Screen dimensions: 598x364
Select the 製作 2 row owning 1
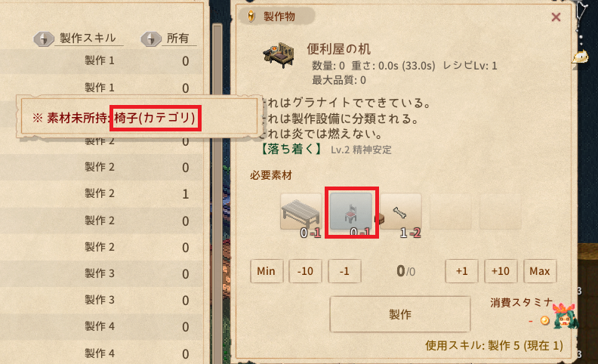pos(101,194)
